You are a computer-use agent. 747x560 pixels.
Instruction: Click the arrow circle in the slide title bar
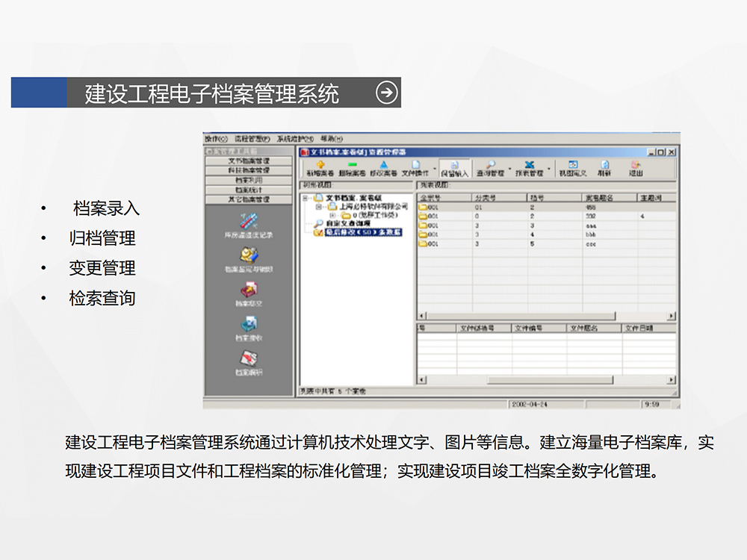[386, 93]
